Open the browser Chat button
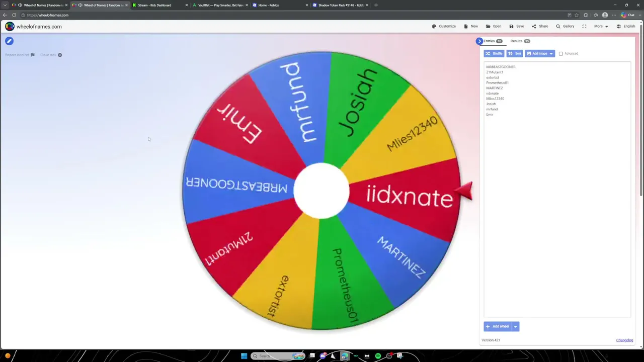This screenshot has width=644, height=362. pos(627,15)
